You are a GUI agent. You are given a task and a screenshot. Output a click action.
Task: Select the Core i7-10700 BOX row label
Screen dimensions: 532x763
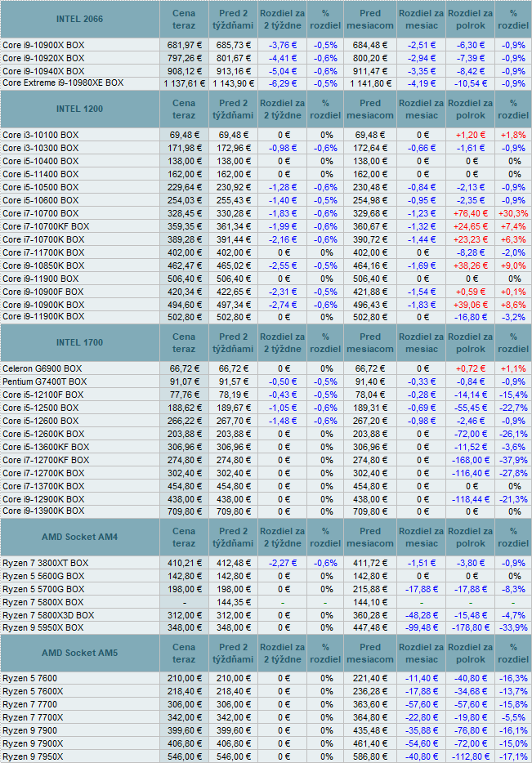41,213
